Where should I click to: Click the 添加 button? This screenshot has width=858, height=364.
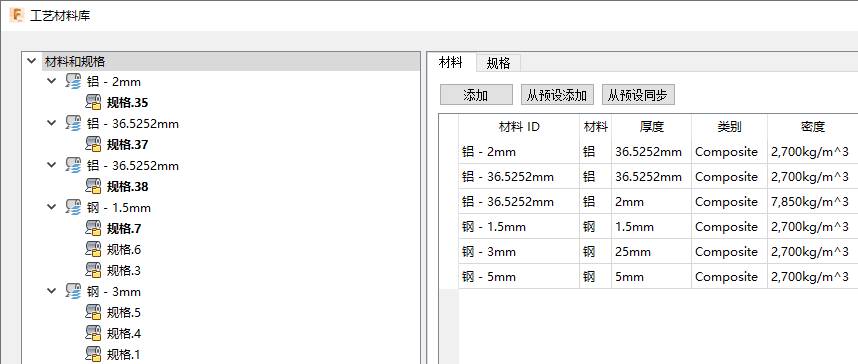tap(476, 95)
